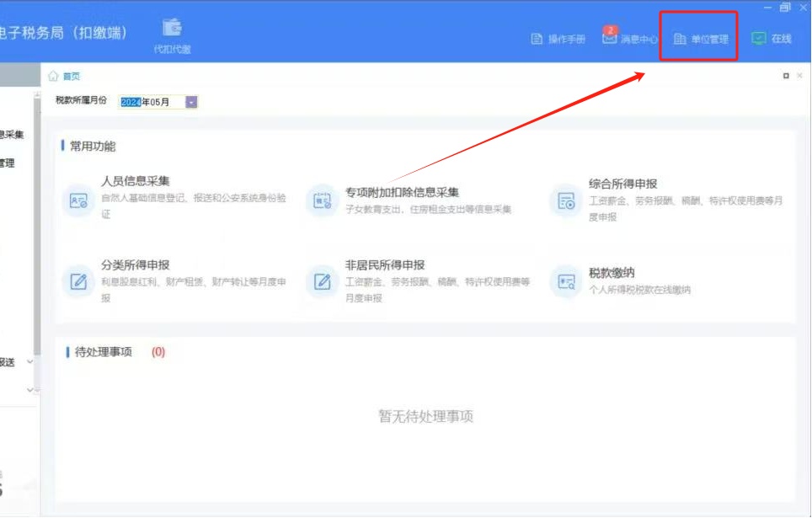Image resolution: width=812 pixels, height=518 pixels.
Task: Click the 首页 home icon
Action: coord(53,76)
